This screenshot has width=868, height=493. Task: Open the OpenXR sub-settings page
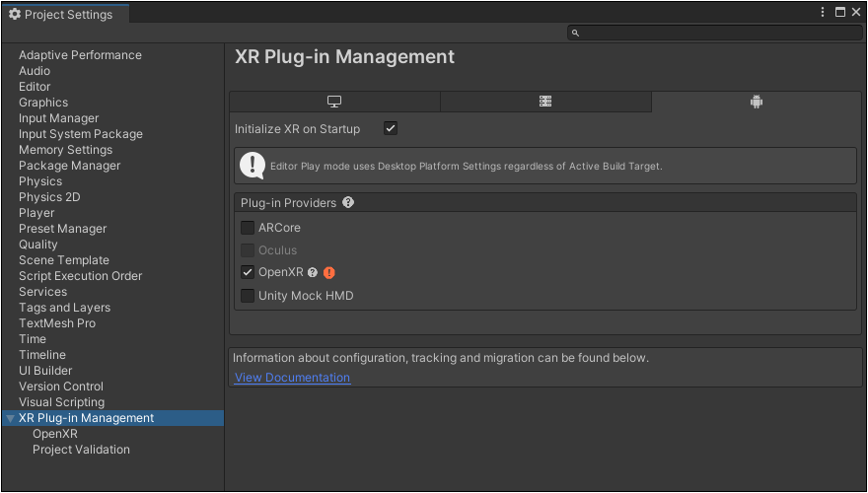pyautogui.click(x=55, y=434)
